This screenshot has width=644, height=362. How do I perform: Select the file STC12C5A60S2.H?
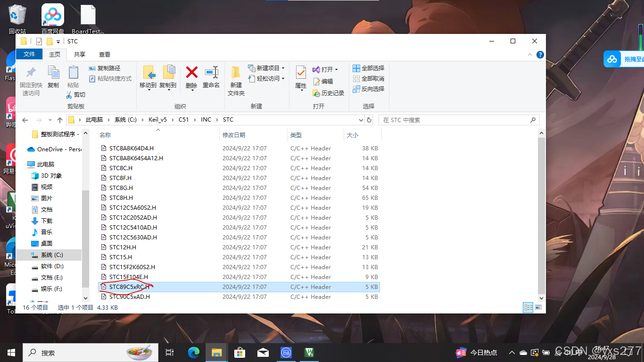click(x=239, y=207)
